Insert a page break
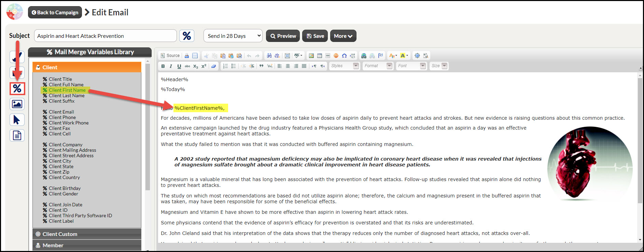The height and width of the screenshot is (252, 644). click(352, 56)
